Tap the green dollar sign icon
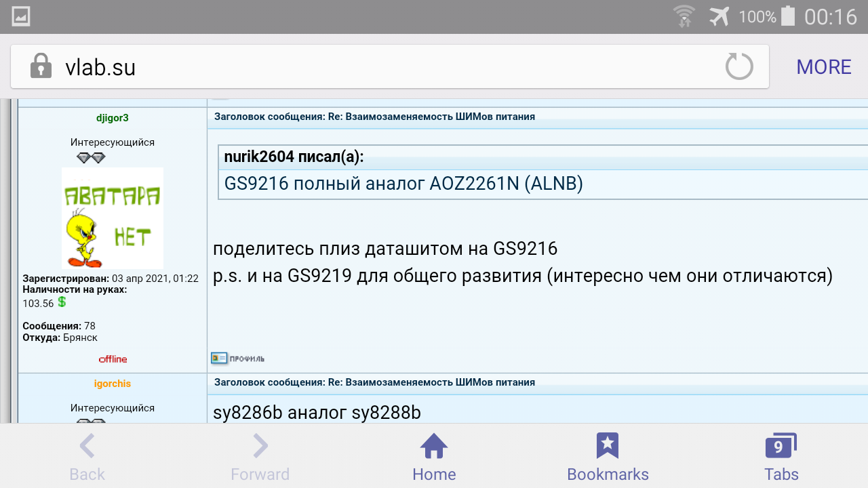The height and width of the screenshot is (488, 868). pos(62,302)
